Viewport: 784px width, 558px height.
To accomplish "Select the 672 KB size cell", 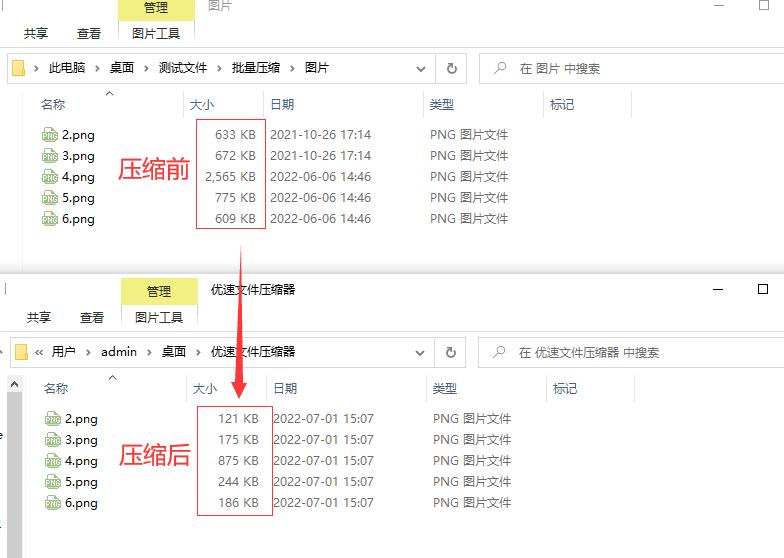I will point(235,156).
